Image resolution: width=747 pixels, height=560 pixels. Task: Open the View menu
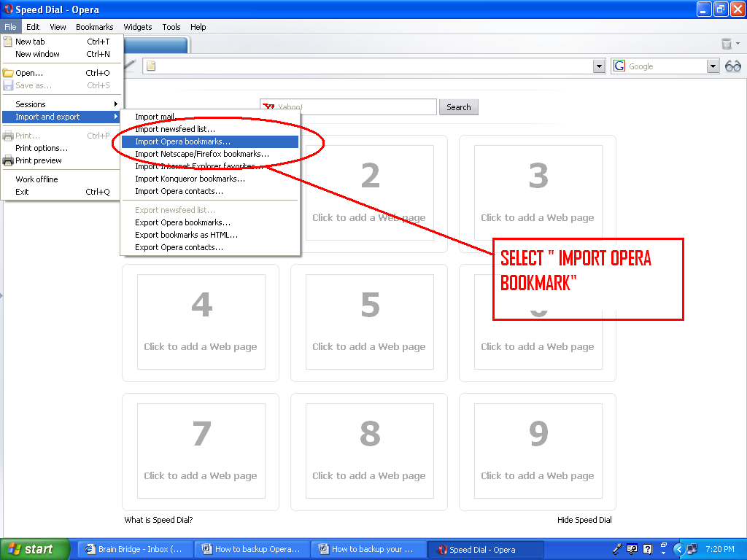(x=58, y=27)
